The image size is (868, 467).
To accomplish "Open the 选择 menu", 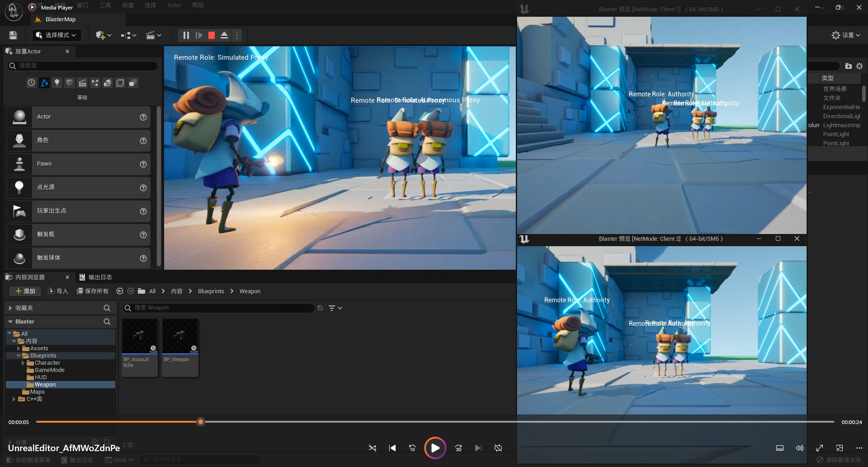I will click(151, 5).
